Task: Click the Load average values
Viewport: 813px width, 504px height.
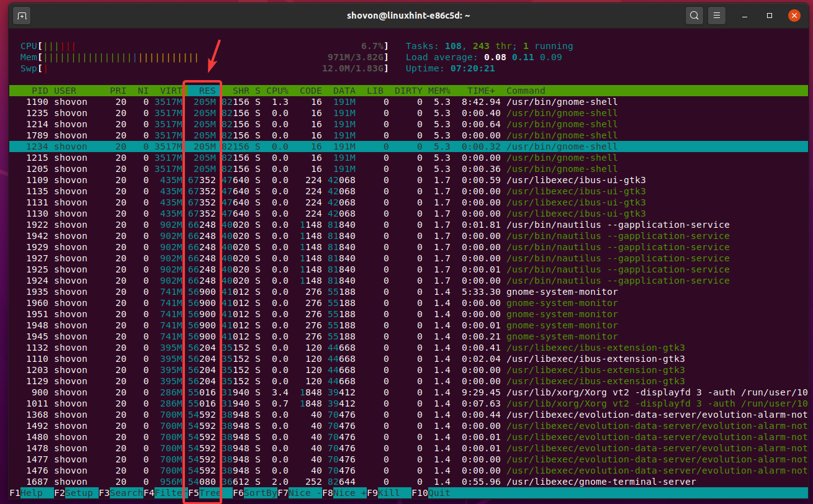Action: coord(523,57)
